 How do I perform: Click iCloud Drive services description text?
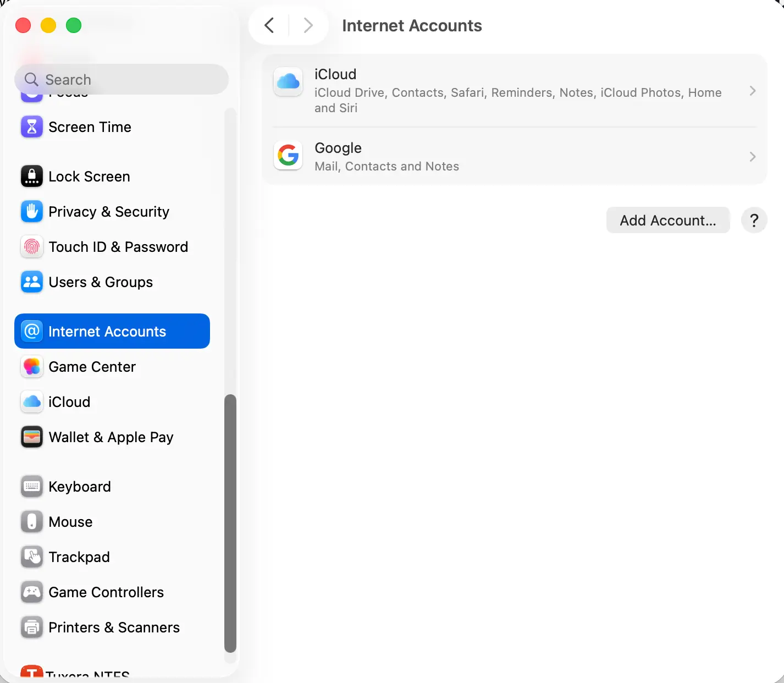click(518, 100)
